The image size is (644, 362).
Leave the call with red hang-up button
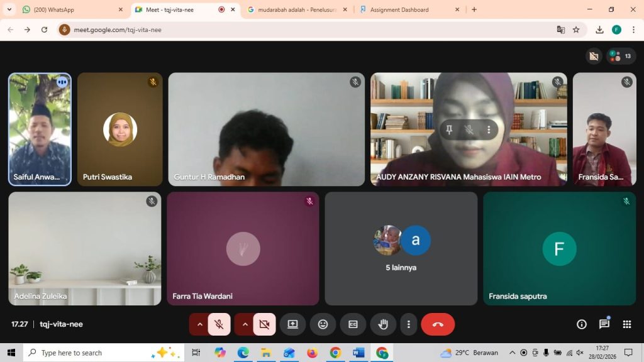pyautogui.click(x=438, y=324)
